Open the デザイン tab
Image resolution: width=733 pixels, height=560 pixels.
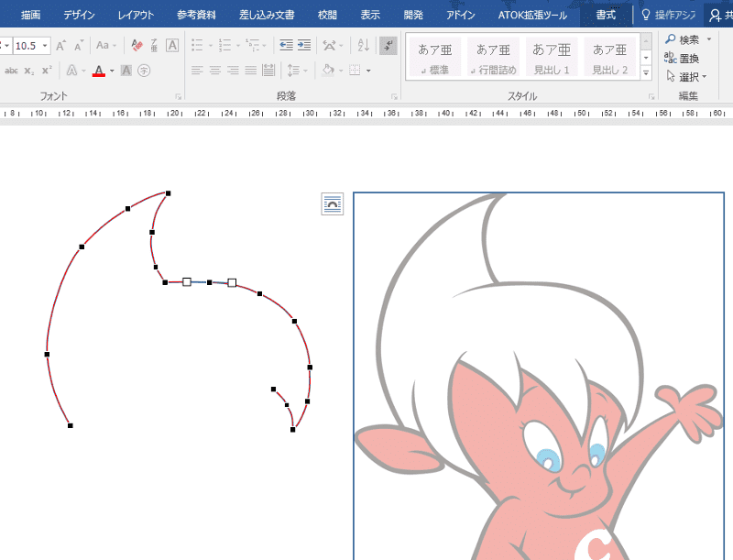point(79,15)
